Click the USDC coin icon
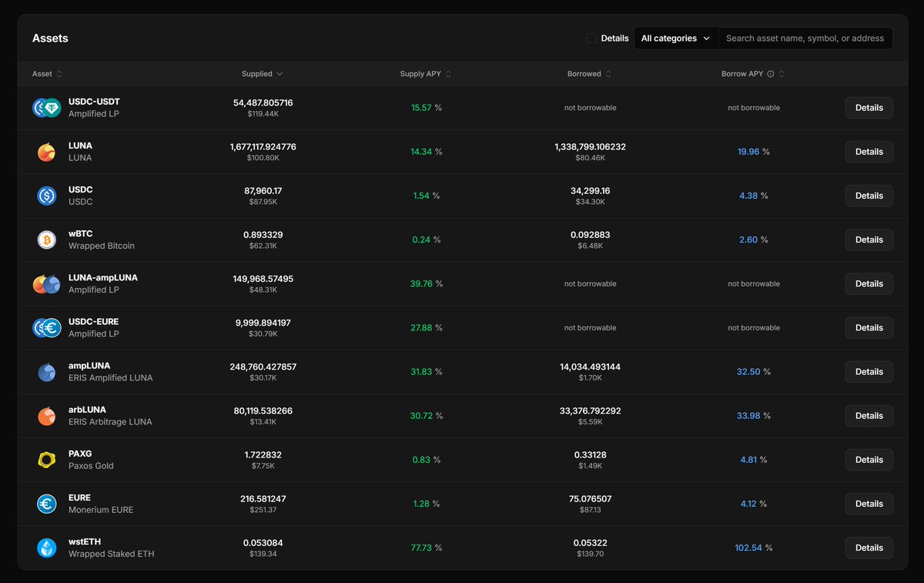The image size is (924, 583). 46,196
